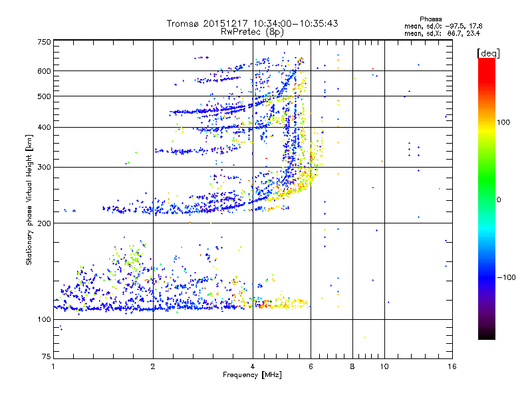Click the colorbar tick label "0"
Image resolution: width=532 pixels, height=399 pixels.
pos(499,199)
